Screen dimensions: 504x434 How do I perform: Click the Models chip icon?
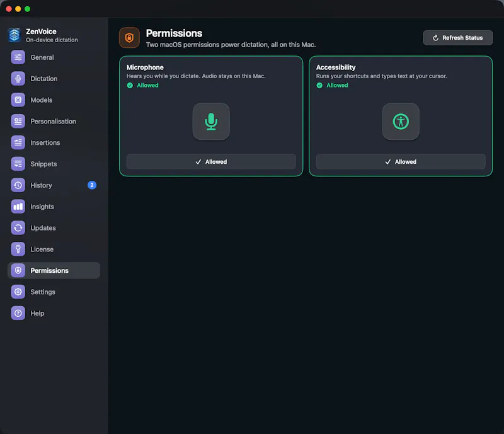(18, 100)
